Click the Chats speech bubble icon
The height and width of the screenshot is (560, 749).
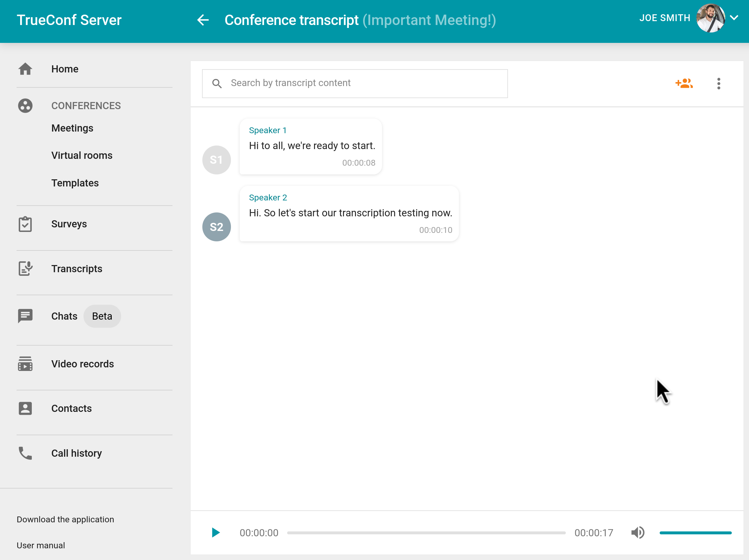[x=25, y=316]
